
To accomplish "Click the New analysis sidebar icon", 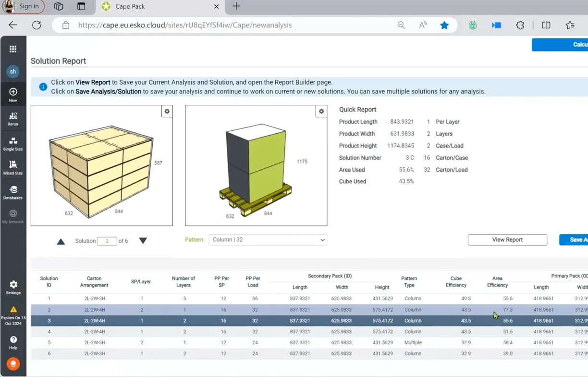I will [x=13, y=95].
